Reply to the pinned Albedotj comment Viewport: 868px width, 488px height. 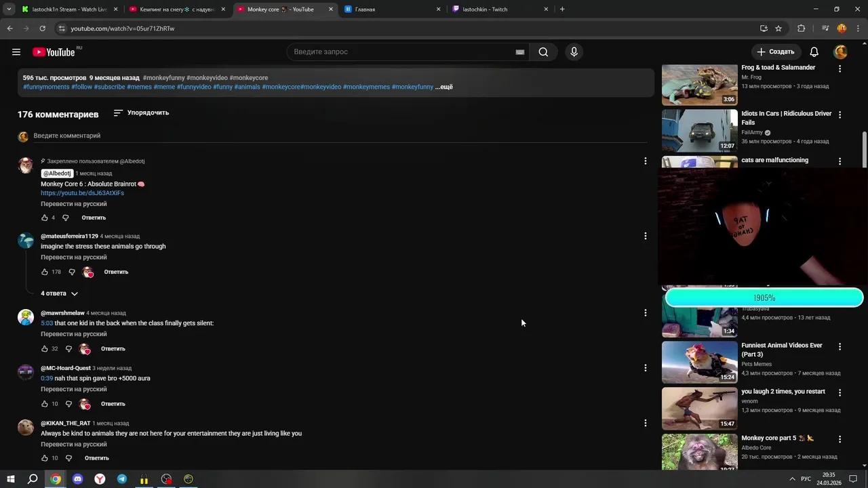pyautogui.click(x=94, y=218)
